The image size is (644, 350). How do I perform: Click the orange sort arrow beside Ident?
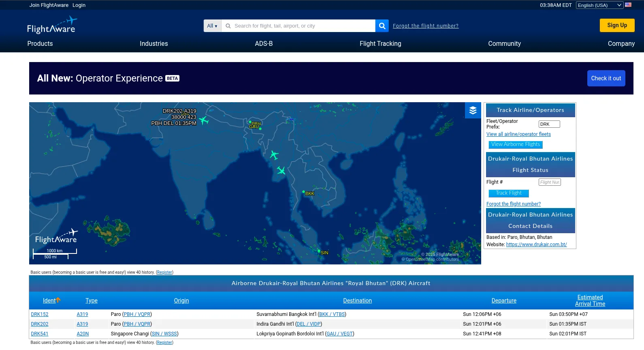tap(58, 300)
